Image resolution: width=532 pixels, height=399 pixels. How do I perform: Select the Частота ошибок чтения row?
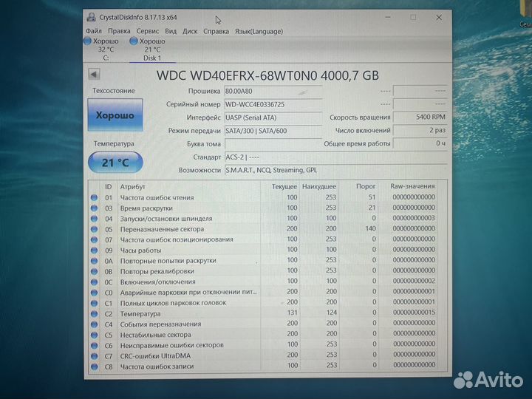(x=263, y=197)
